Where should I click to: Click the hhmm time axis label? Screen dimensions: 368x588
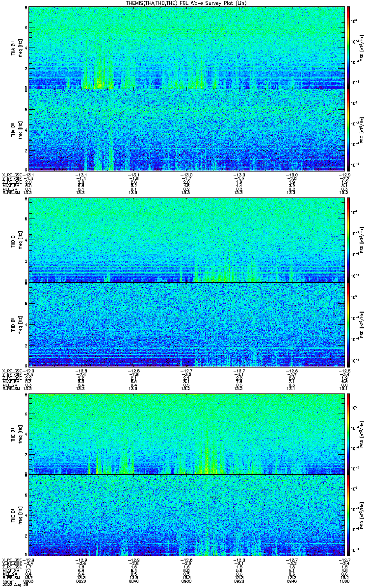point(8,581)
